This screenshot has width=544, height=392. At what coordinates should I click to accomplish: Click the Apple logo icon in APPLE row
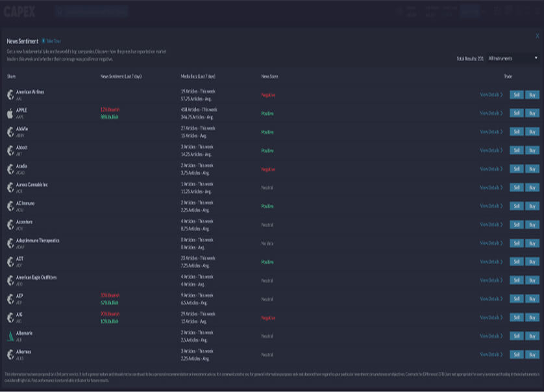(x=10, y=114)
